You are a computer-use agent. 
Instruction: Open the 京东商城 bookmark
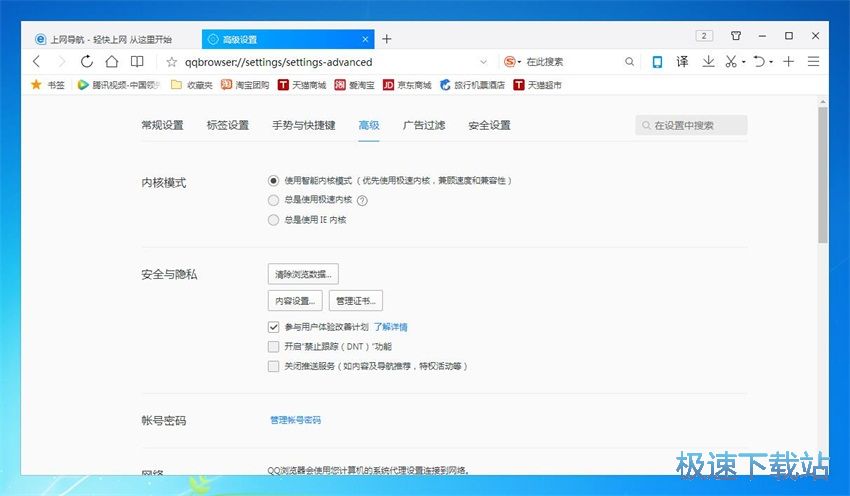407,85
